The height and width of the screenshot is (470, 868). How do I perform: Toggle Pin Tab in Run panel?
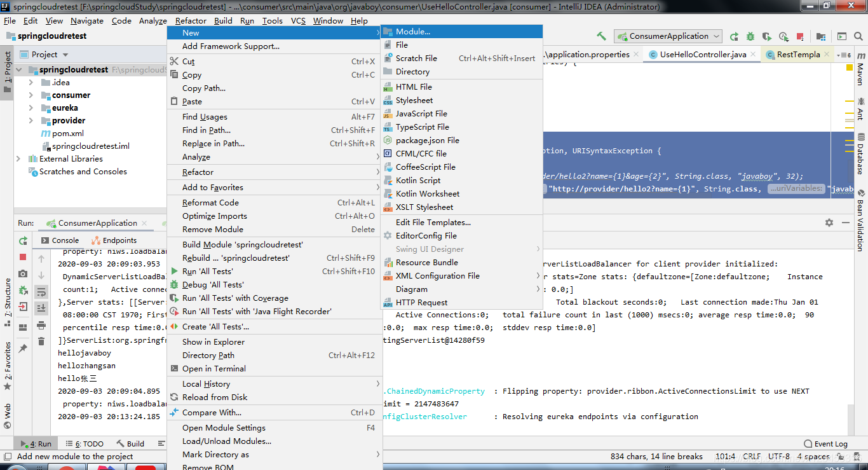pyautogui.click(x=23, y=349)
